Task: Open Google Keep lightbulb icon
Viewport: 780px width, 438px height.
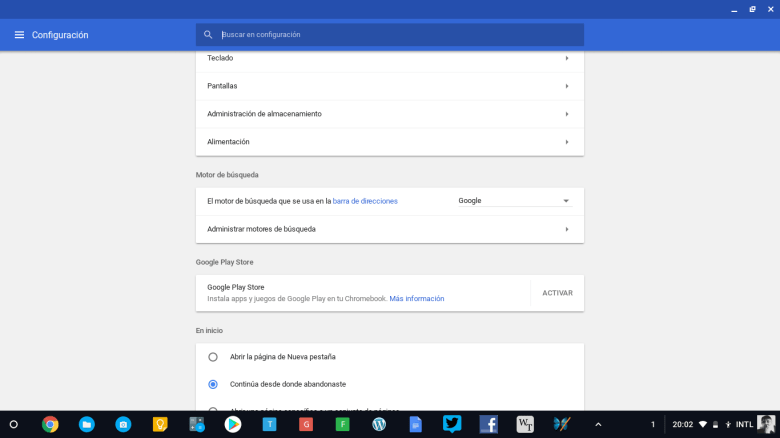Action: point(160,425)
